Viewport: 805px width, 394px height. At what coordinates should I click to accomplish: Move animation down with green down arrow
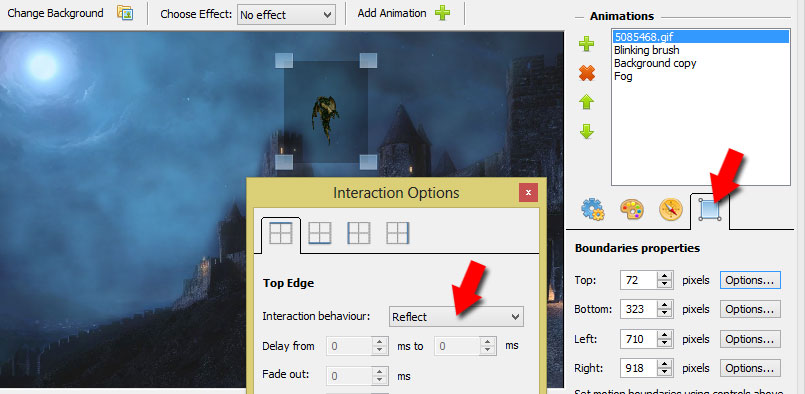point(587,132)
